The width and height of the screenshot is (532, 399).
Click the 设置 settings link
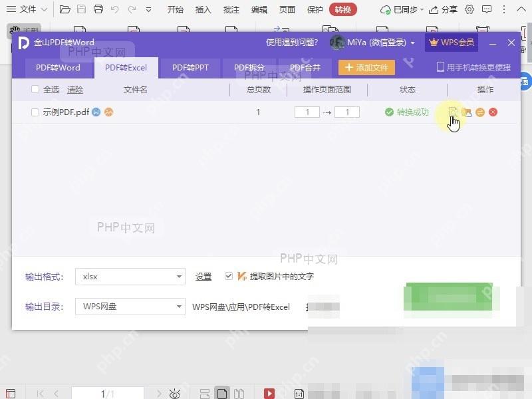(x=203, y=277)
